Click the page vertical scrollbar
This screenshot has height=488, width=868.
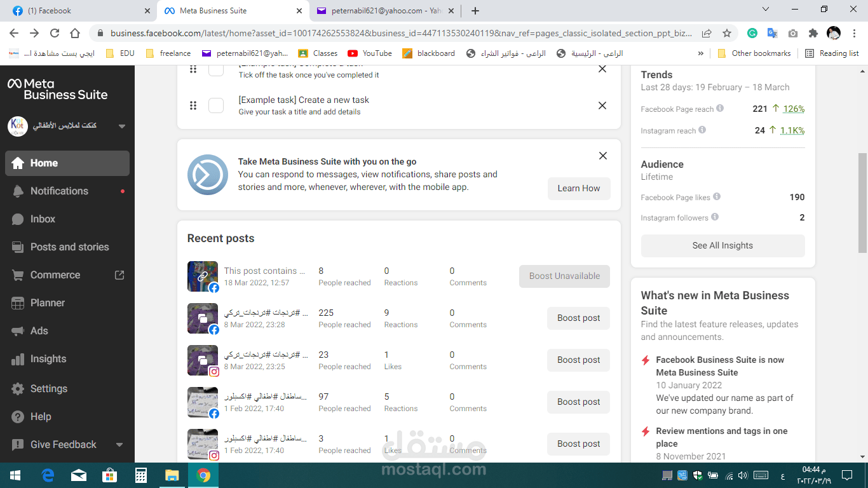(x=862, y=203)
